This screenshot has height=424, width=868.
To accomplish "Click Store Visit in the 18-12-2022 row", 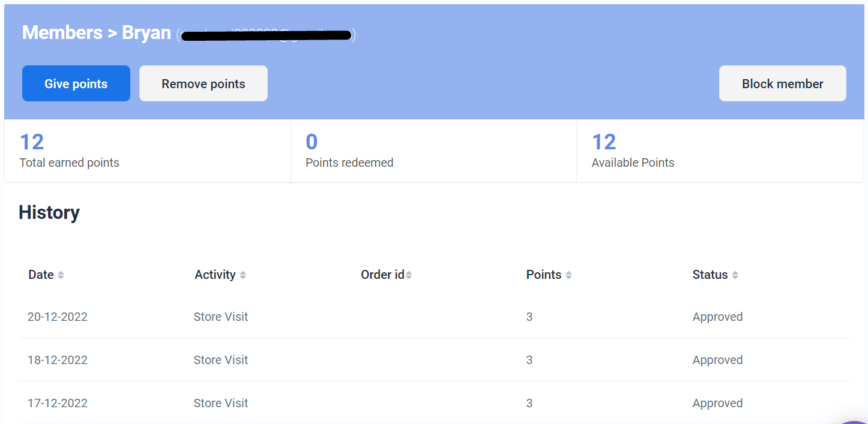I will click(221, 360).
